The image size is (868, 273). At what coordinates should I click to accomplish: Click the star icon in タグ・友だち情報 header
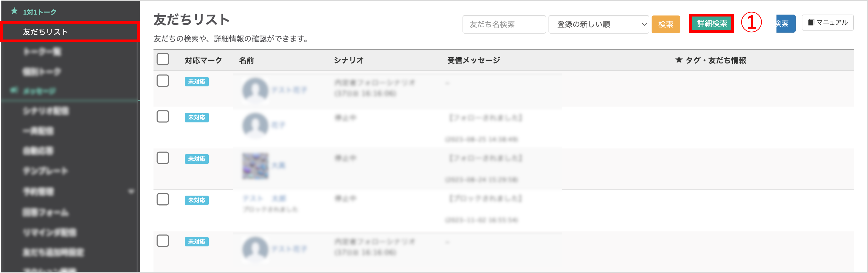[679, 60]
